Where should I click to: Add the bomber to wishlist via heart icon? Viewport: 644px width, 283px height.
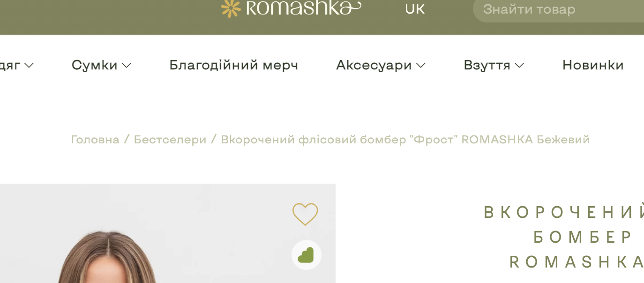click(305, 214)
